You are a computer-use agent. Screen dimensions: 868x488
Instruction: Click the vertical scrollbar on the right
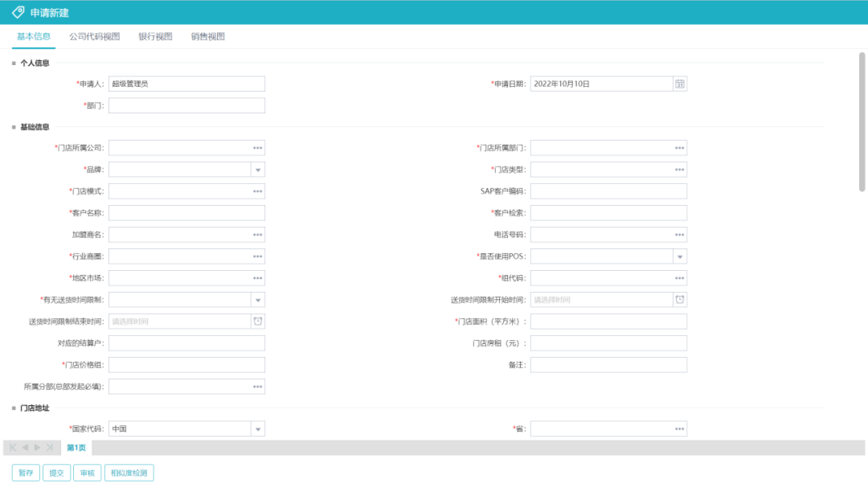pos(862,121)
